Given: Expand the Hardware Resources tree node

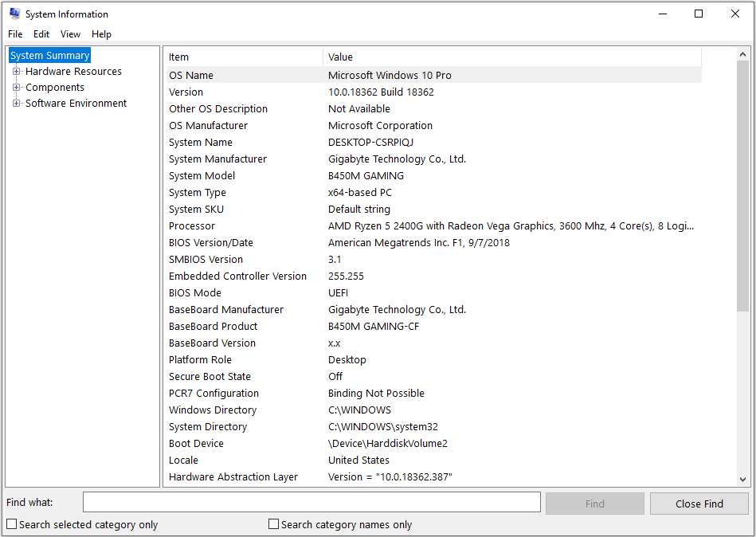Looking at the screenshot, I should (17, 72).
